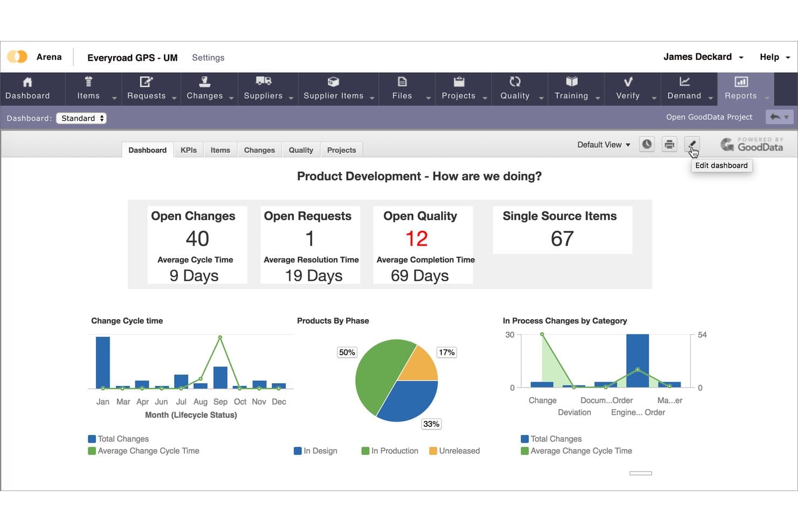Click the print dashboard icon
The width and height of the screenshot is (798, 532).
669,144
